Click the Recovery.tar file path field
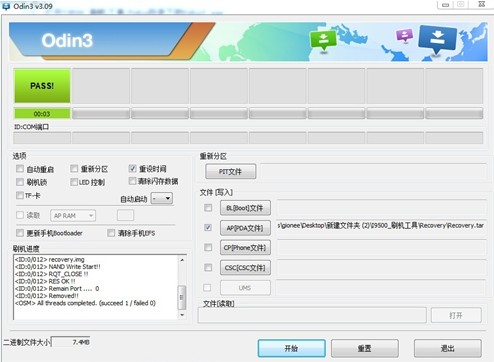Viewport: 494px width, 362px height. [381, 226]
